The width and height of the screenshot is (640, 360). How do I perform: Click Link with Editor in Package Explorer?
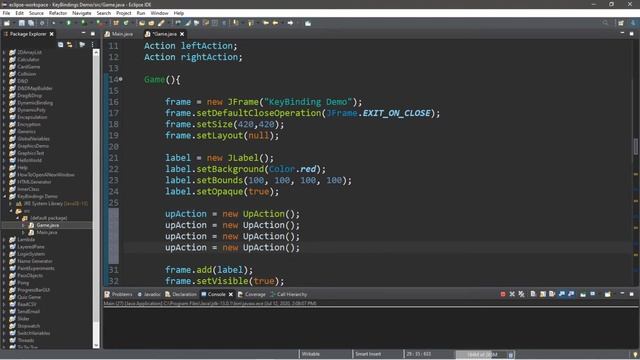(70, 44)
